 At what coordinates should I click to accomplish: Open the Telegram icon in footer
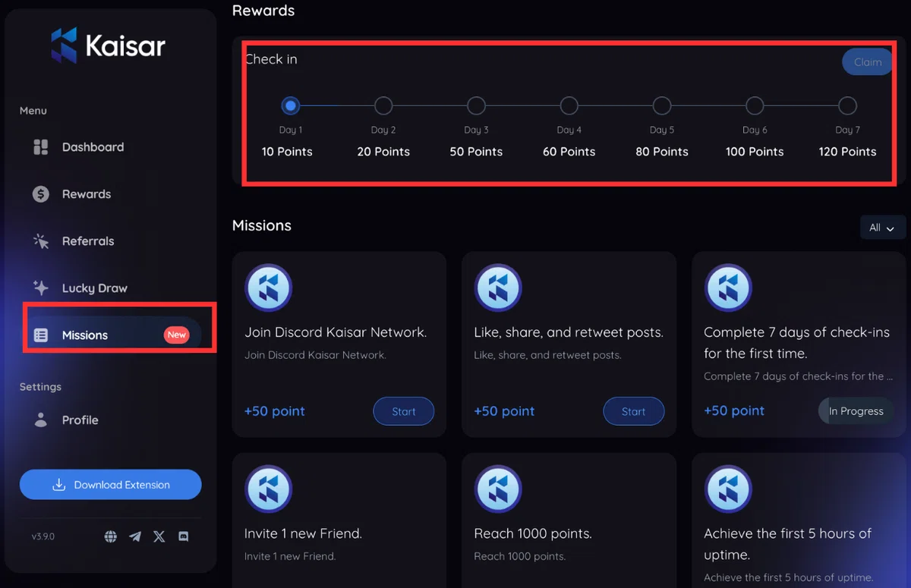(135, 536)
